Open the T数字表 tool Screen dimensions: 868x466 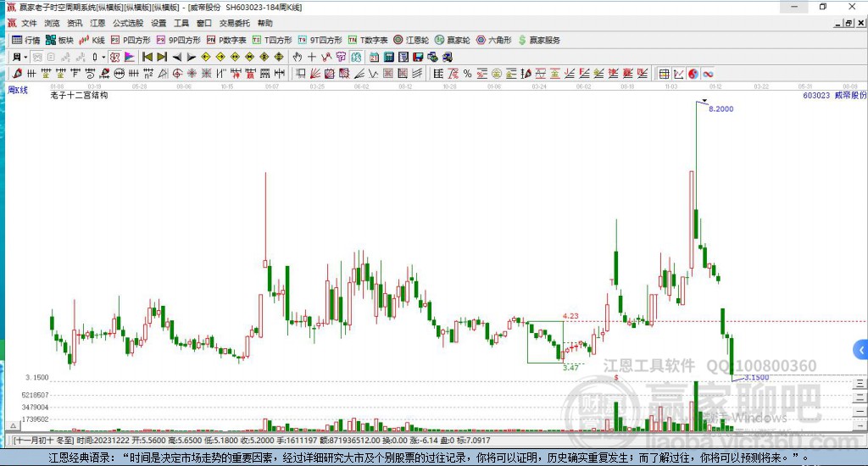(x=368, y=40)
